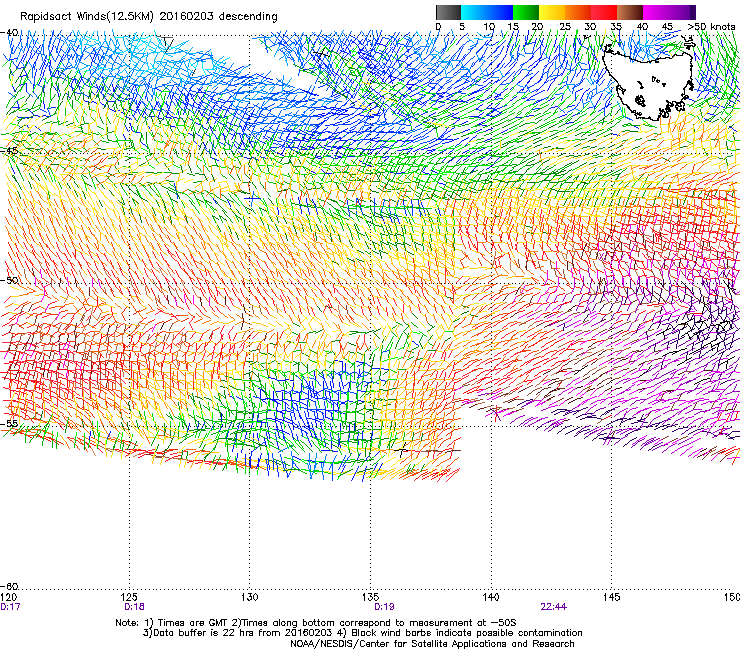Select the blue 10-15 knots legend segment
The image size is (740, 650).
click(500, 12)
